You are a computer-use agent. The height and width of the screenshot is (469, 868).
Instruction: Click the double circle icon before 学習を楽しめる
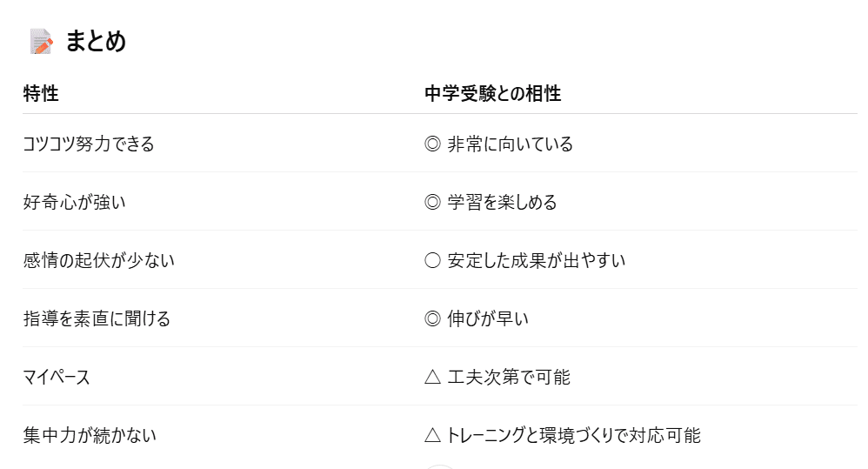click(x=432, y=202)
